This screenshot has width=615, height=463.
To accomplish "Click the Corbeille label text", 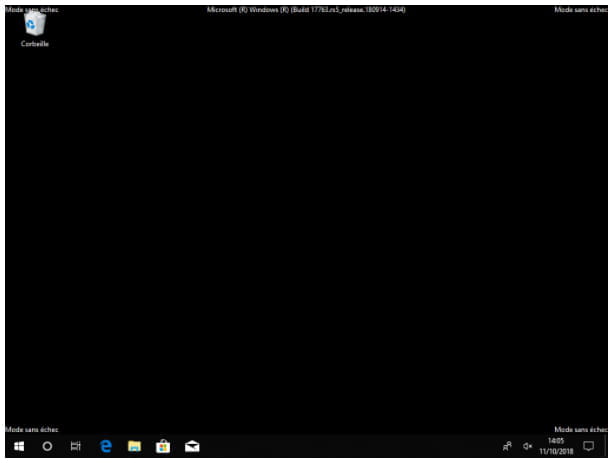I will pyautogui.click(x=34, y=45).
